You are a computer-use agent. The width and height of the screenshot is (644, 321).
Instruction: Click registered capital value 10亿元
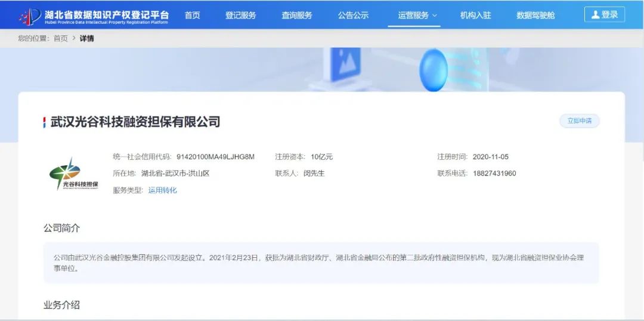point(321,156)
